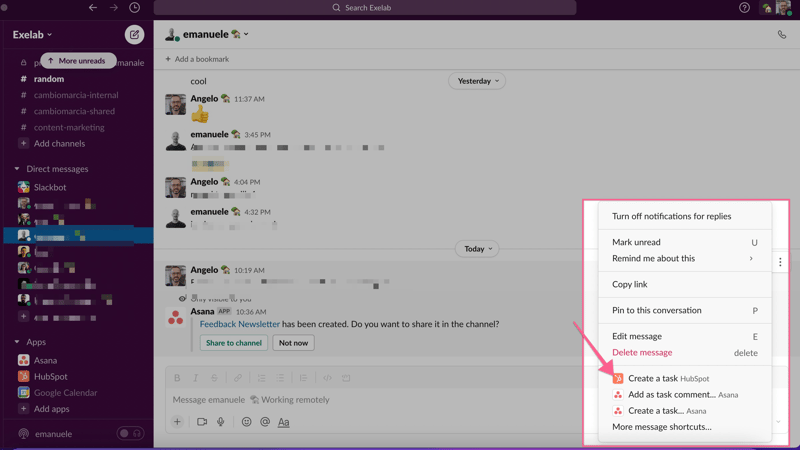Choose Edit message menu item
The width and height of the screenshot is (800, 450).
pos(685,336)
